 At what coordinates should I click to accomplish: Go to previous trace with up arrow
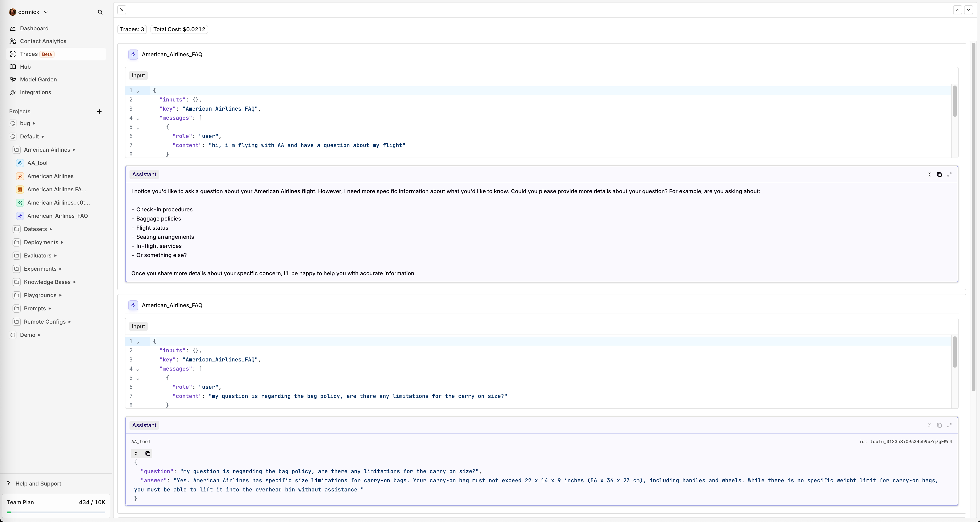958,10
